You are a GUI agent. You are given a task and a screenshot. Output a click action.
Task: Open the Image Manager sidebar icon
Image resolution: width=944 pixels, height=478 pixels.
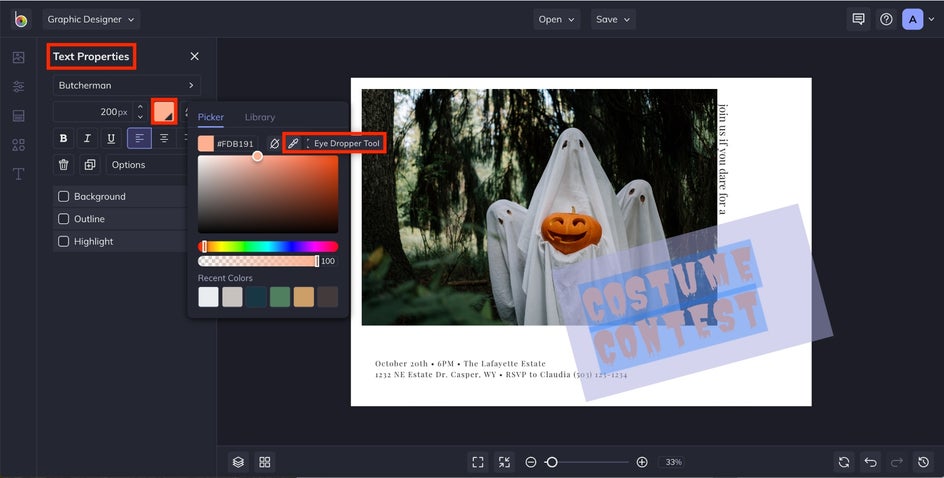pyautogui.click(x=18, y=57)
